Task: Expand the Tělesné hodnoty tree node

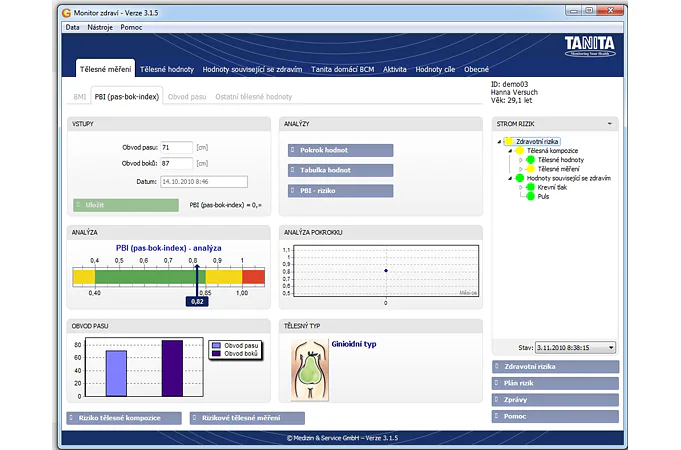Action: (521, 160)
